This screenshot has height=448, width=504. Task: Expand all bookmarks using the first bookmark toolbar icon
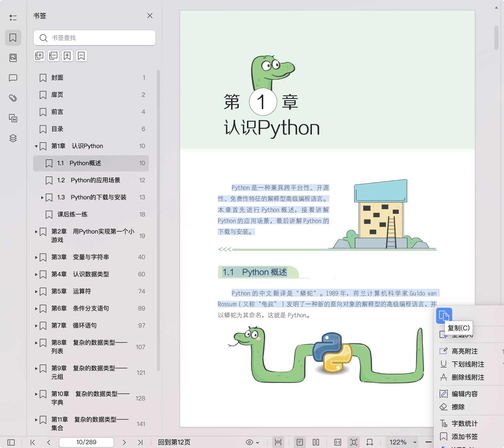click(39, 56)
